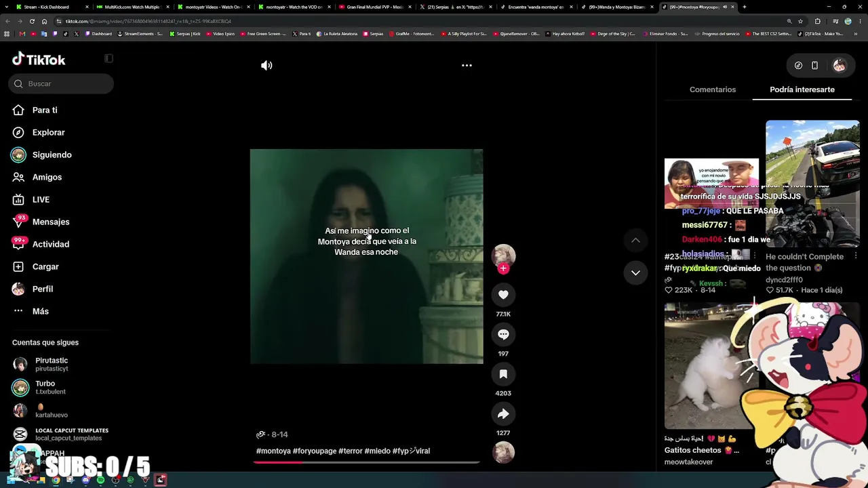868x488 pixels.
Task: Focus the Buscar search field
Action: [x=61, y=83]
